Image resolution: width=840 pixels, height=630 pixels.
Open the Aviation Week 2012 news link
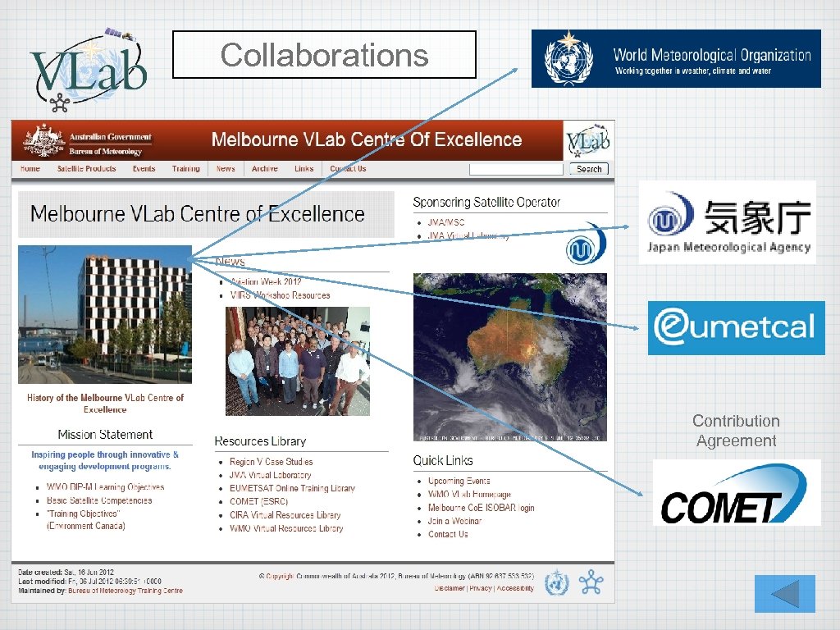tap(266, 282)
